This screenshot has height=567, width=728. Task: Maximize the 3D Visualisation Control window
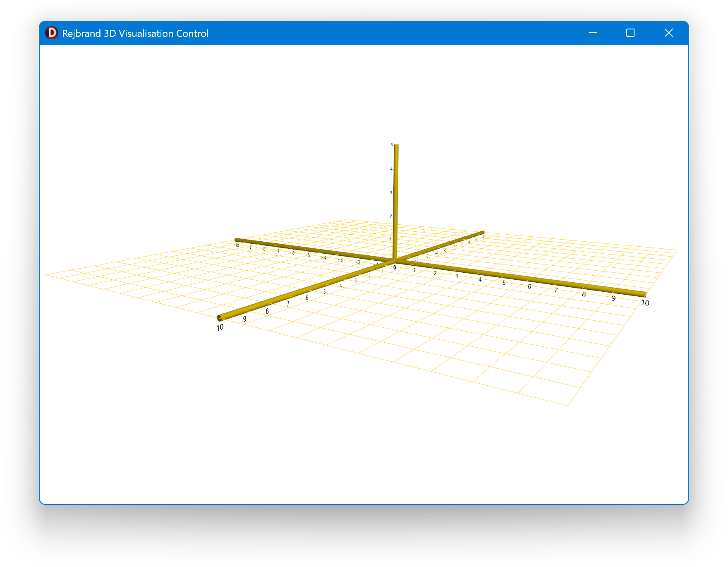(630, 33)
